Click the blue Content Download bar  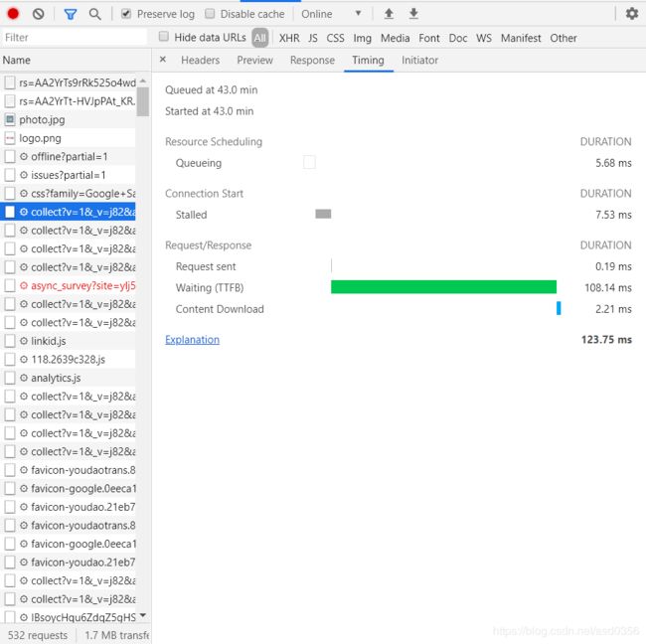coord(559,309)
